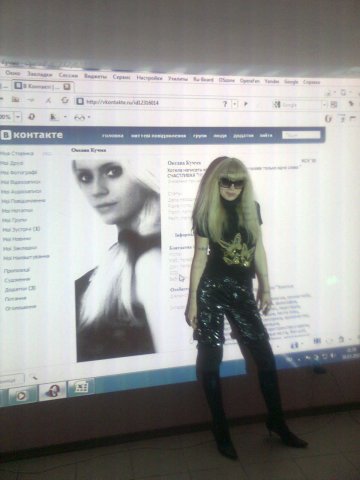Open Мої Друзі in the sidebar
This screenshot has width=360, height=480.
click(12, 163)
